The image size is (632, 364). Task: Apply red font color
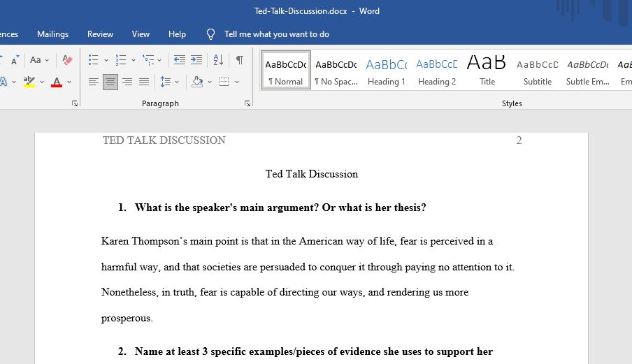57,82
